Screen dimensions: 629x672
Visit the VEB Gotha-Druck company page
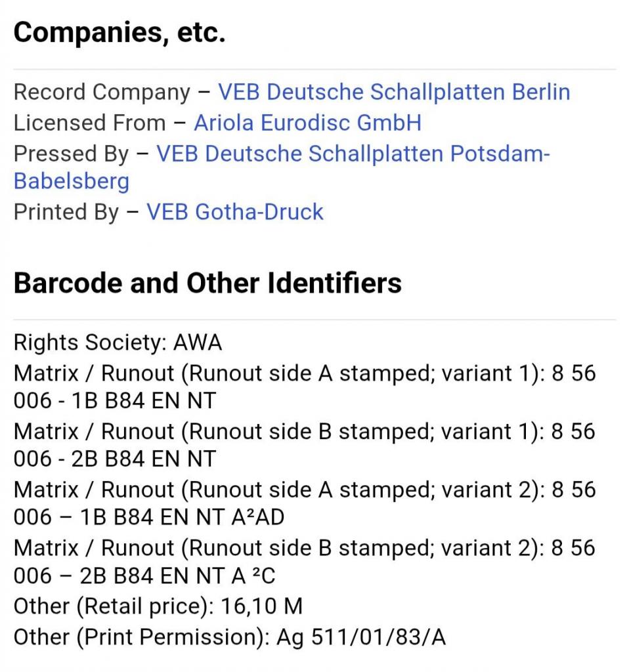pos(234,212)
